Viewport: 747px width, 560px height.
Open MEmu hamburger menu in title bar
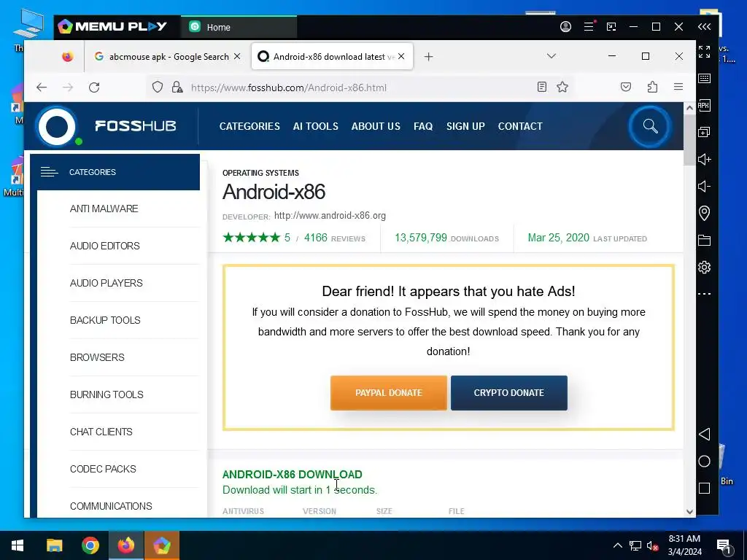pos(589,27)
